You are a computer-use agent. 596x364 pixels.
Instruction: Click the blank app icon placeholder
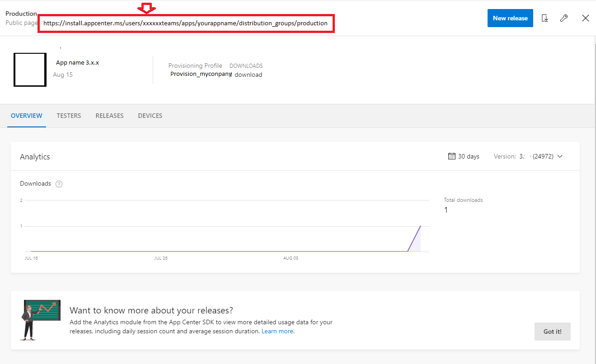(30, 70)
